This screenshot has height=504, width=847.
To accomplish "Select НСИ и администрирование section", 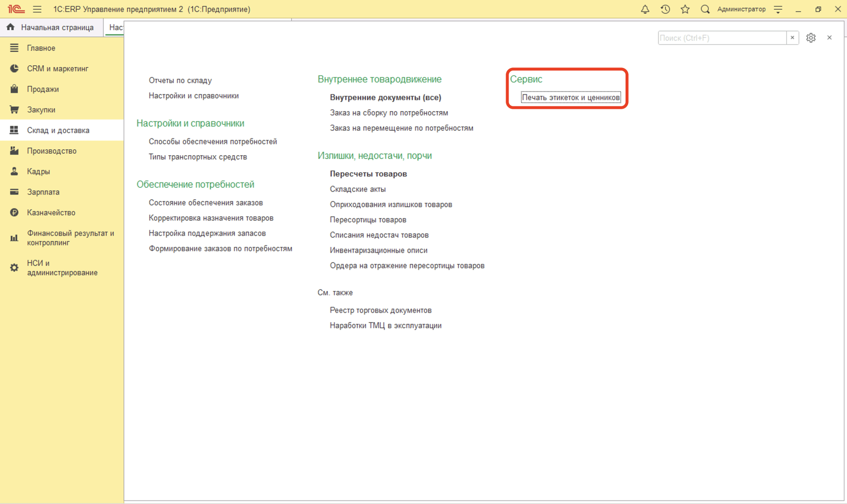I will [62, 268].
